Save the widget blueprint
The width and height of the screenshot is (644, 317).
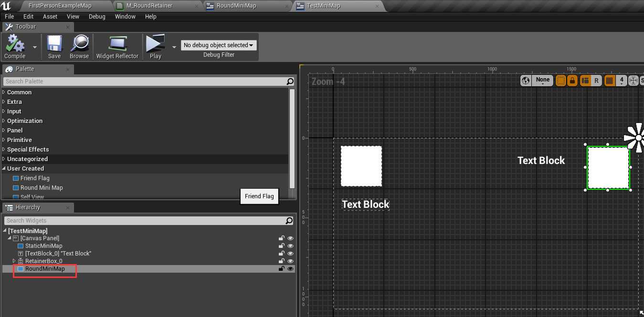tap(54, 47)
